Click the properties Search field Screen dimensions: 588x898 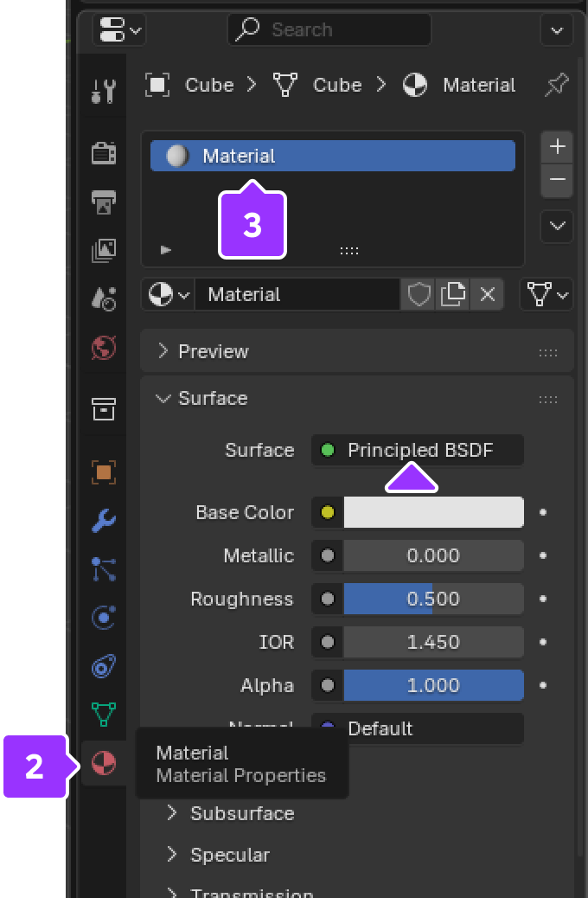pos(329,29)
